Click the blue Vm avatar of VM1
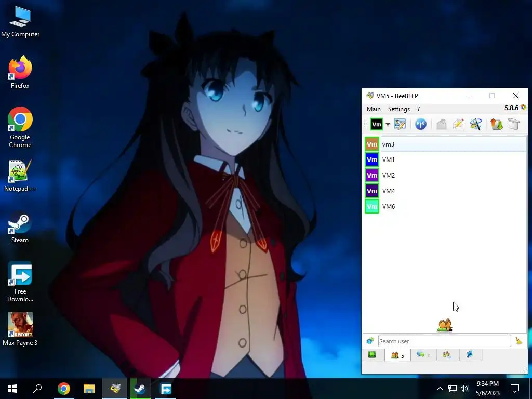 372,160
